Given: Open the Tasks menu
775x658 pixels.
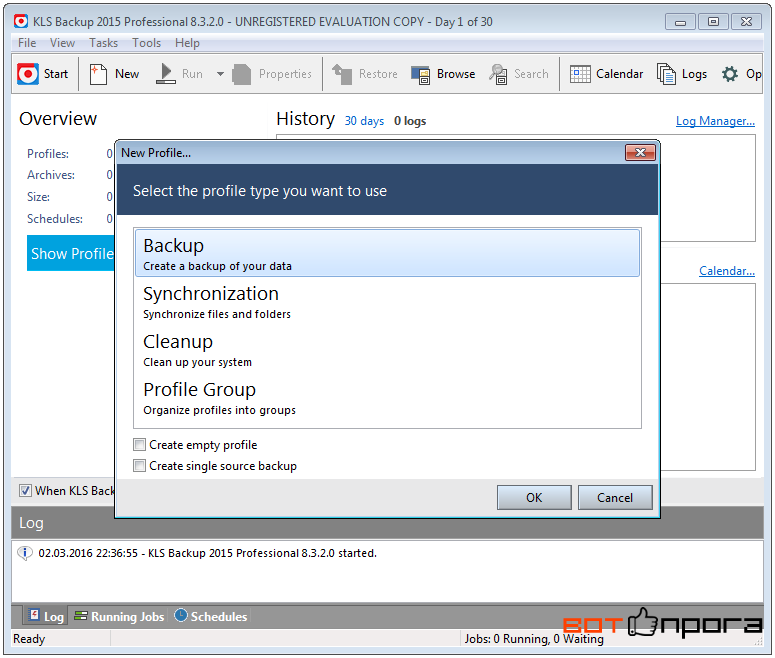Looking at the screenshot, I should [103, 43].
